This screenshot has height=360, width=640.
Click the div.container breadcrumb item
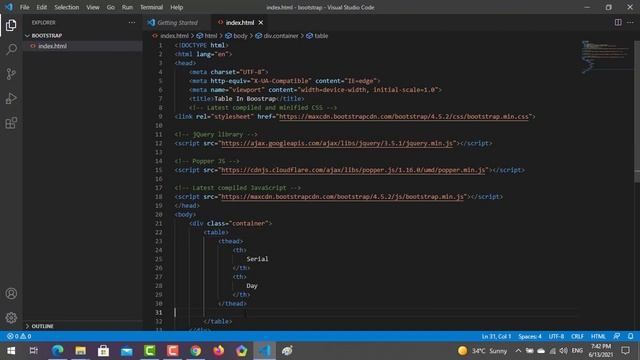pyautogui.click(x=281, y=36)
